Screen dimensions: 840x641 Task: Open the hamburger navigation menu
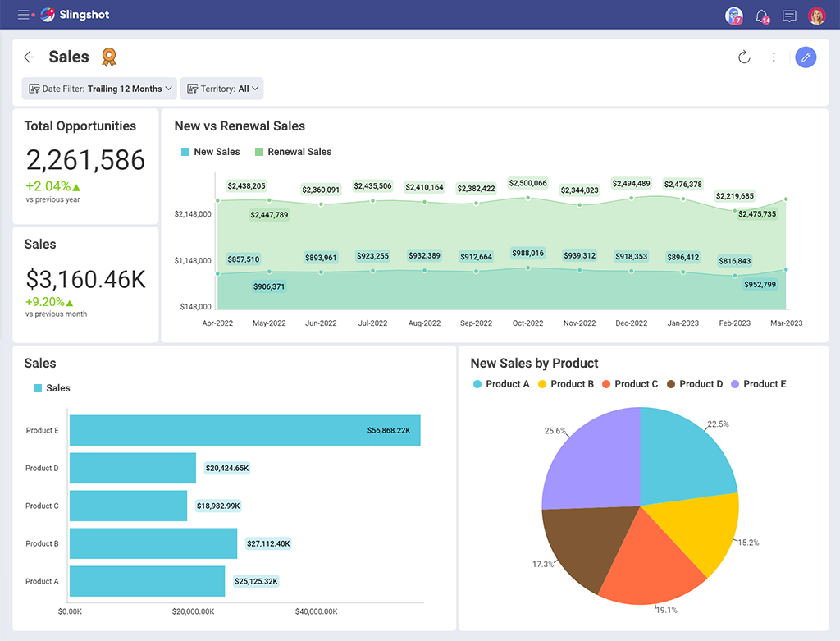point(22,14)
